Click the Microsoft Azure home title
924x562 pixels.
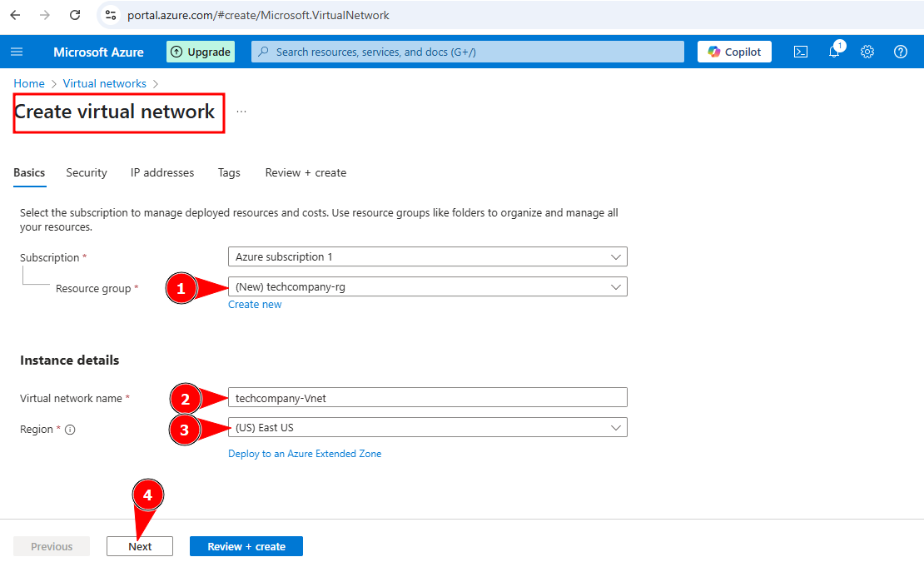pyautogui.click(x=98, y=52)
